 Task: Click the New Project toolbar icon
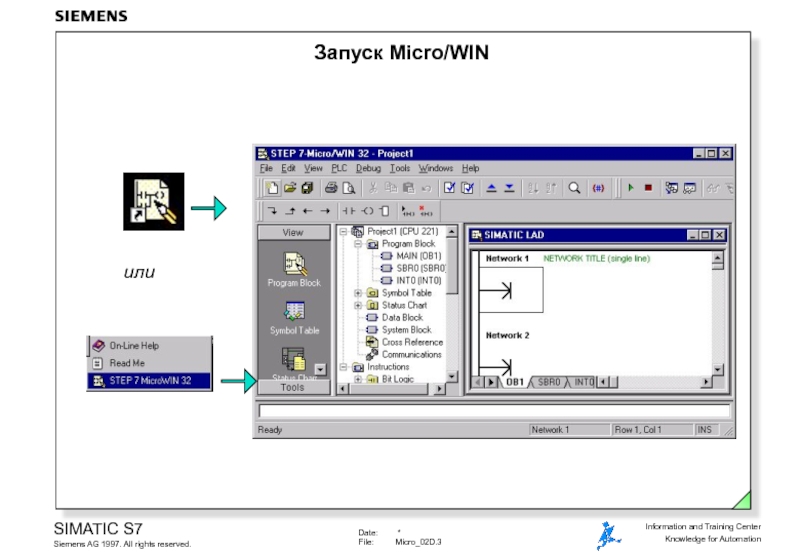pyautogui.click(x=272, y=188)
